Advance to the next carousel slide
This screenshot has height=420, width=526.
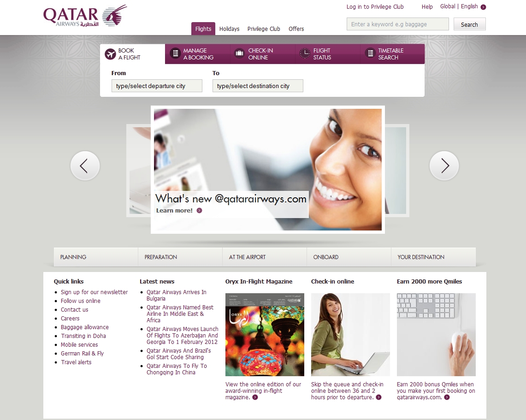click(444, 166)
